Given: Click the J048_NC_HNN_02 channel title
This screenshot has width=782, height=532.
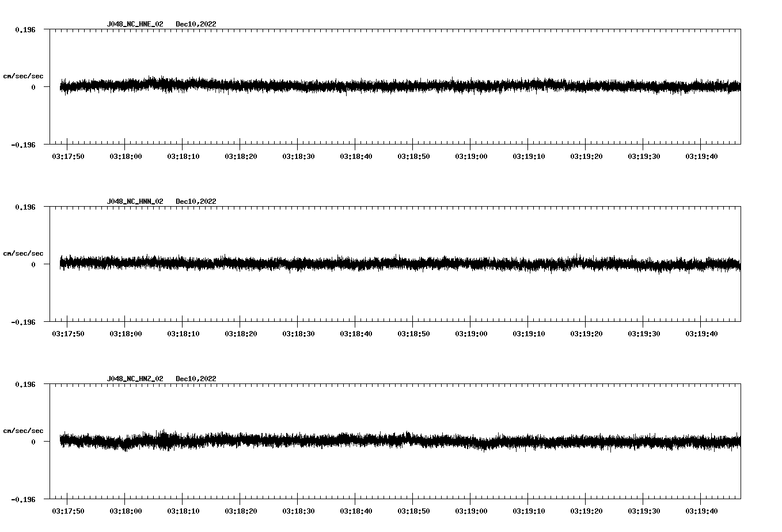Looking at the screenshot, I should pyautogui.click(x=134, y=201).
